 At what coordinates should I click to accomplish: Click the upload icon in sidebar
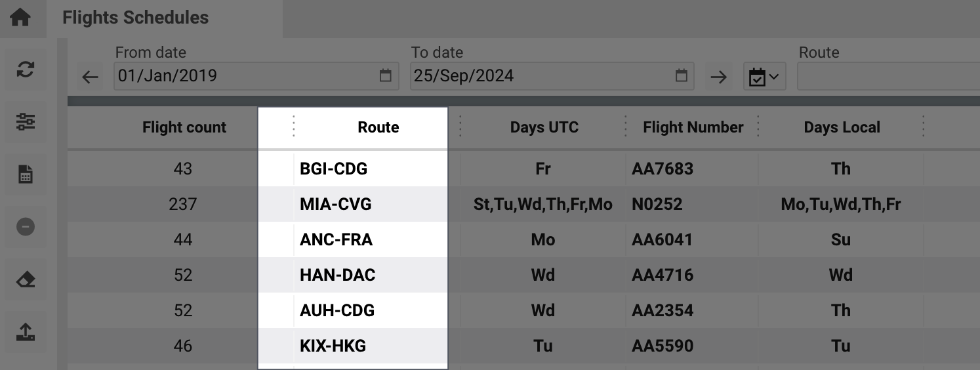coord(26,333)
